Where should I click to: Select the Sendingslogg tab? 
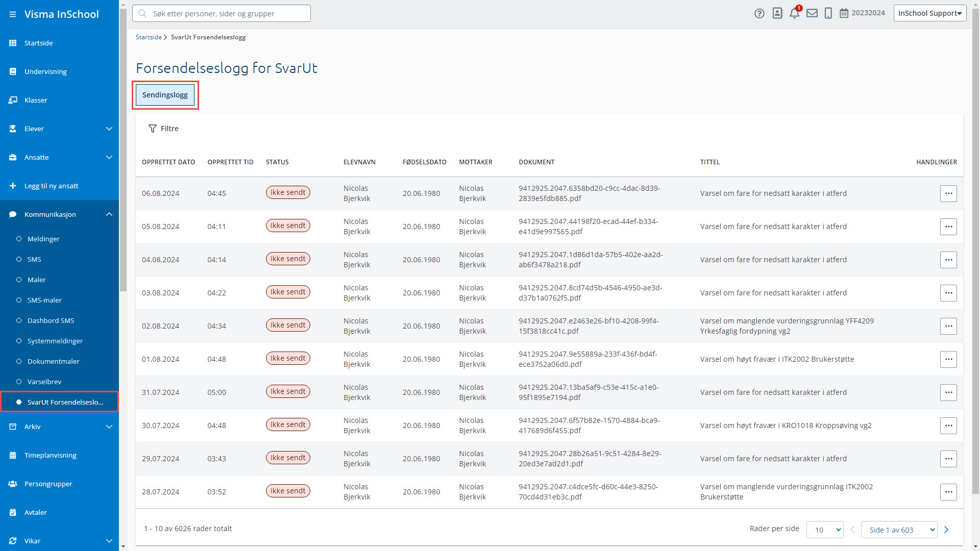click(x=165, y=95)
